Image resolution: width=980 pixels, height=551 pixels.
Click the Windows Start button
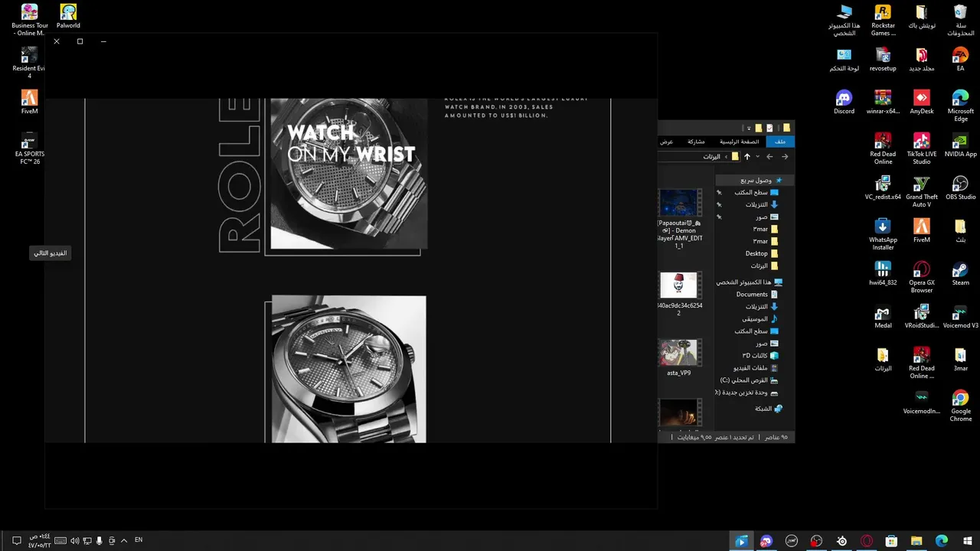click(x=966, y=541)
